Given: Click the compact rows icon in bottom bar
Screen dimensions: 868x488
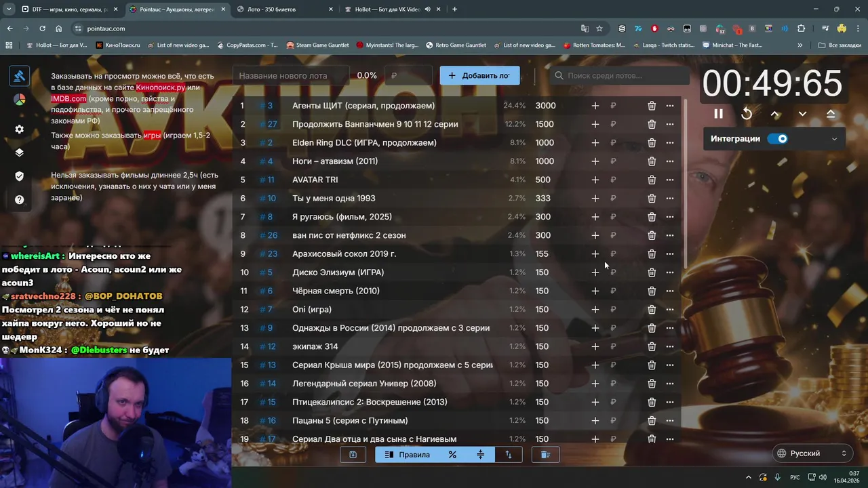Looking at the screenshot, I should (480, 455).
